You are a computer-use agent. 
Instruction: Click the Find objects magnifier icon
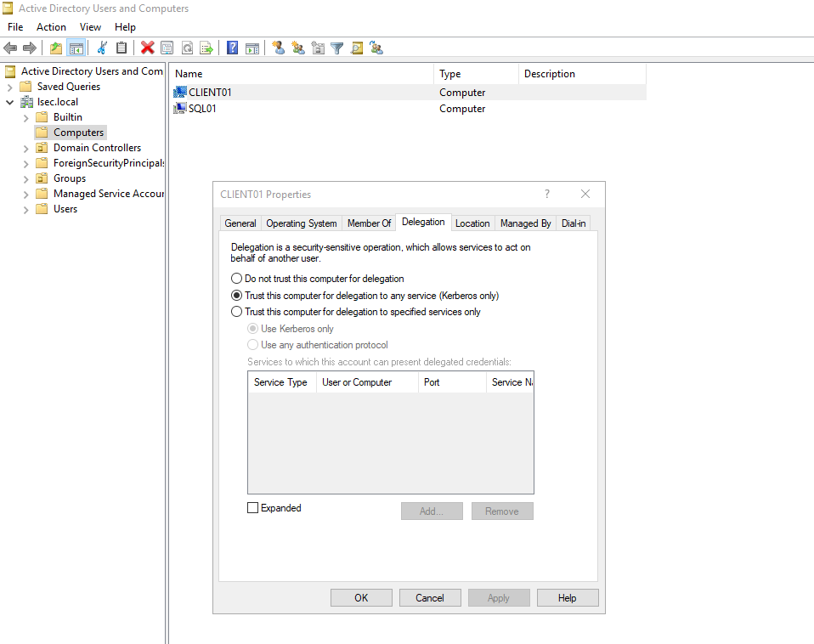pyautogui.click(x=357, y=48)
